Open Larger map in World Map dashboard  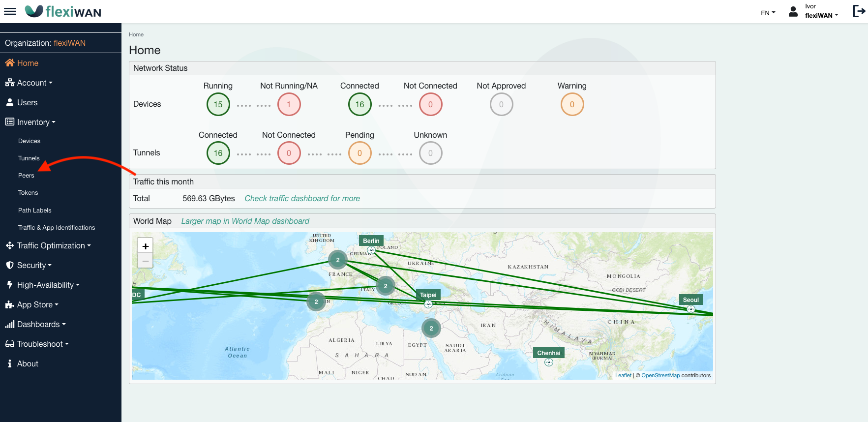tap(245, 221)
